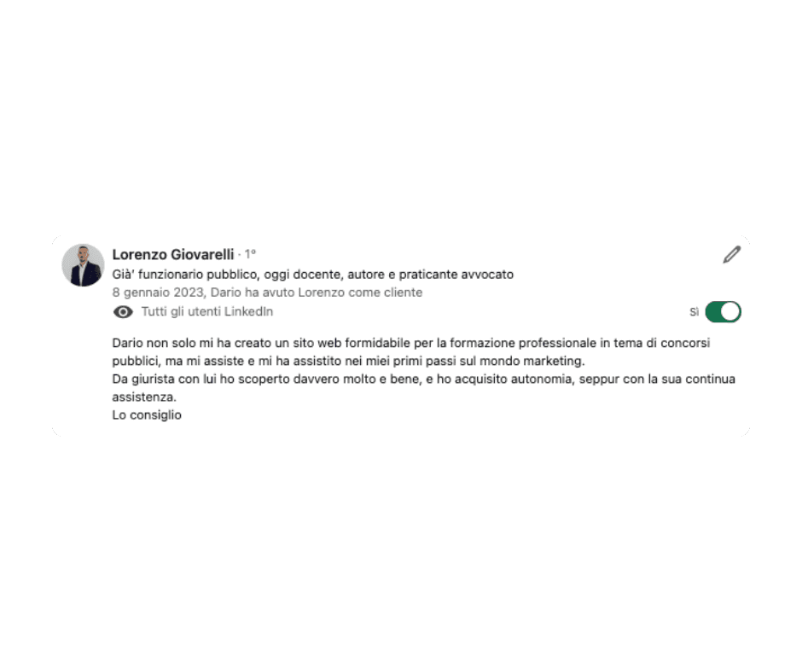The height and width of the screenshot is (672, 802).
Task: Click the words "mondo marketing" in the recommendation
Action: (532, 361)
